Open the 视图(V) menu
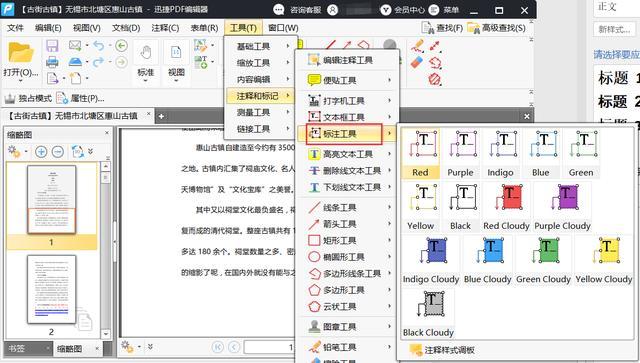Viewport: 640px width, 363px height. 87,28
